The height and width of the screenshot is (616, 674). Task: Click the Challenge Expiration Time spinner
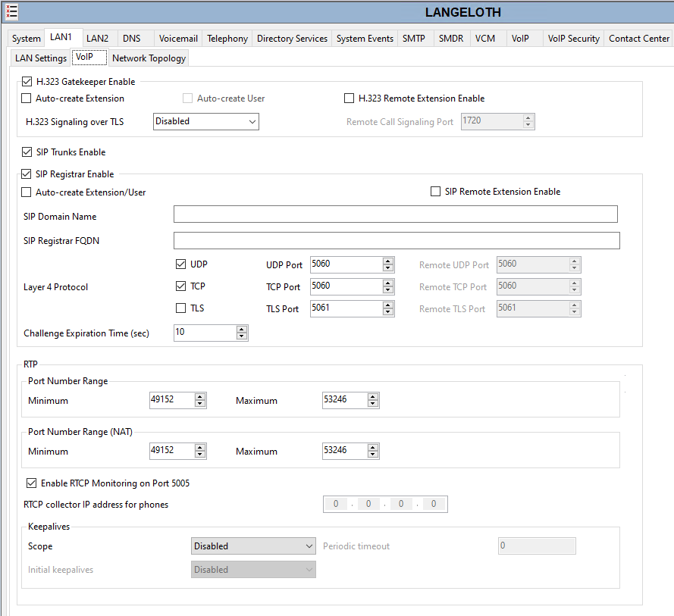tap(242, 333)
